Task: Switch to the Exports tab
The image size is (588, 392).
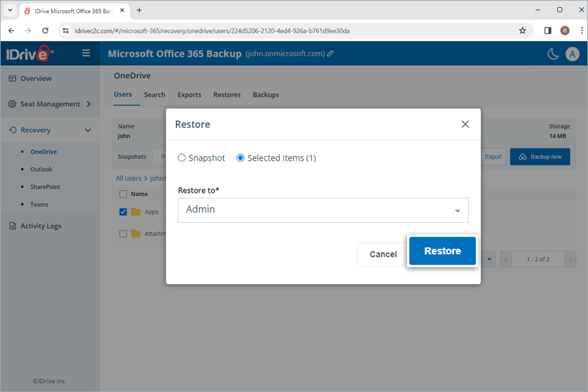Action: pyautogui.click(x=189, y=95)
